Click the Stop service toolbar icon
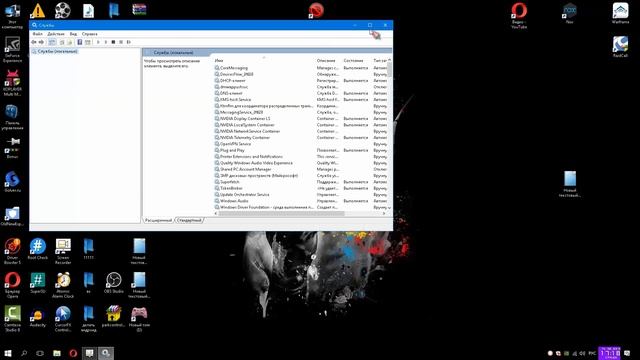640x360 pixels. click(113, 42)
